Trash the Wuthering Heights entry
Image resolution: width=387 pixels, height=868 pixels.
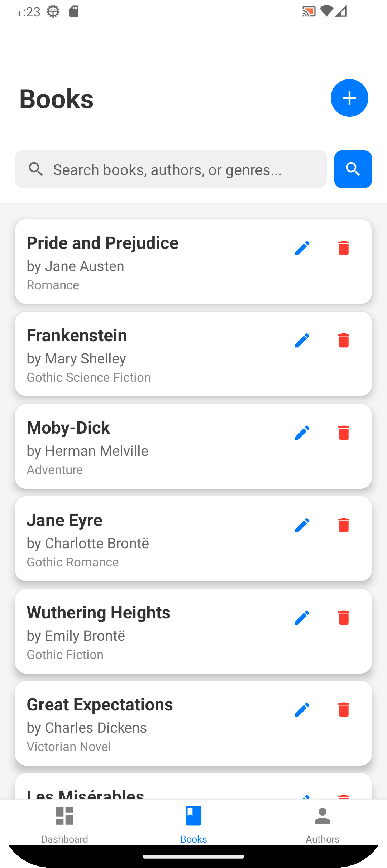[344, 617]
